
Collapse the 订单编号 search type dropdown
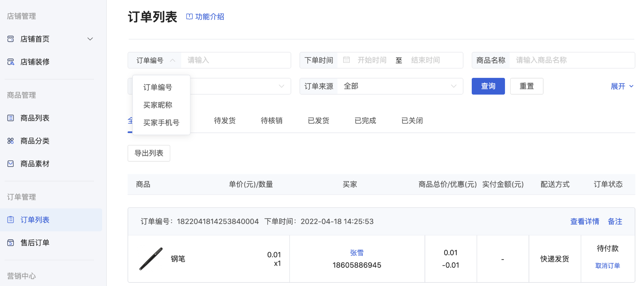[155, 60]
